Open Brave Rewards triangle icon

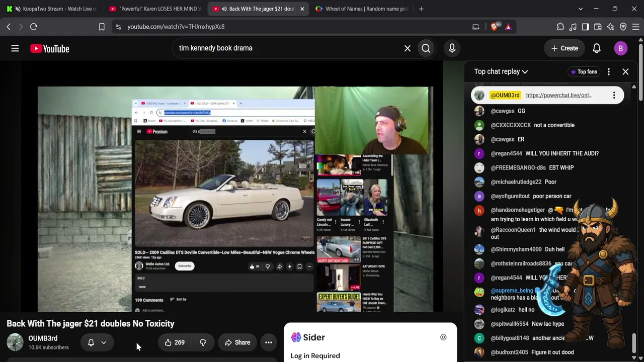click(x=508, y=27)
